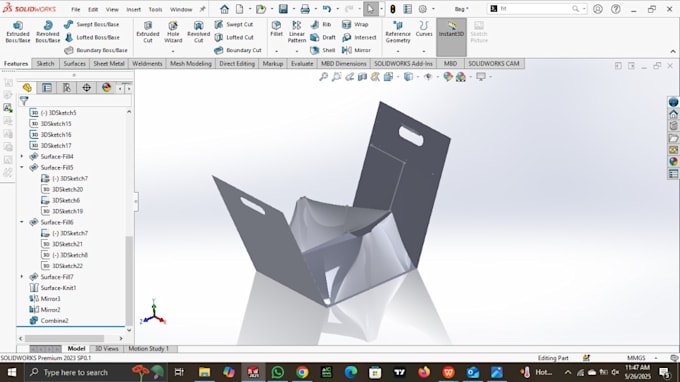
Task: Open the Tools menu
Action: pos(155,9)
